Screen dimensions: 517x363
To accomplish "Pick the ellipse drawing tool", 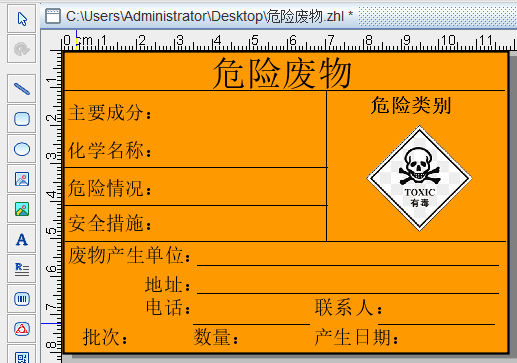I will tap(22, 149).
